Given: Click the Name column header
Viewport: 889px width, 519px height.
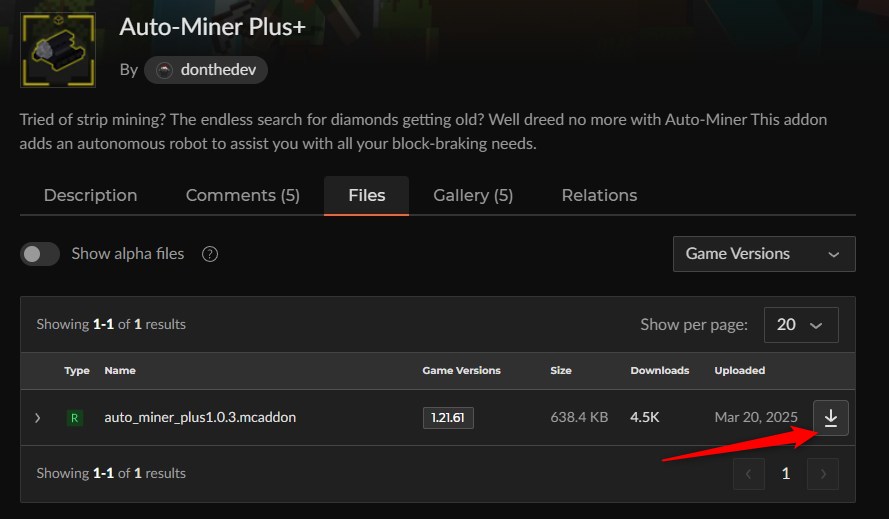Looking at the screenshot, I should tap(120, 370).
